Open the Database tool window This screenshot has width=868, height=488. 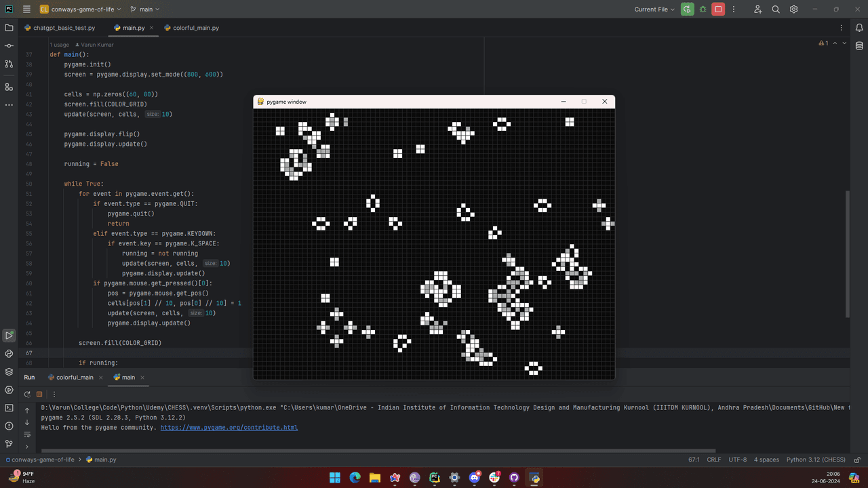[x=860, y=46]
